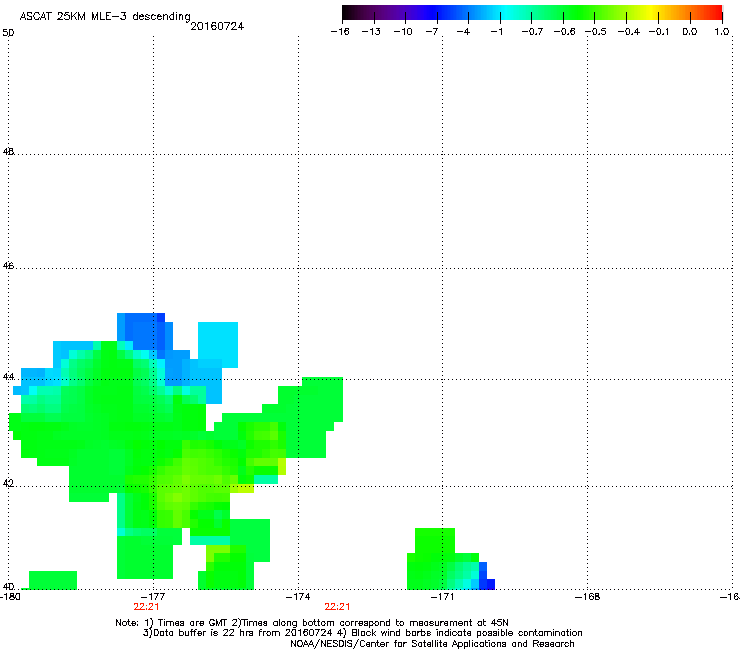This screenshot has height=650, width=740.
Task: Click the latitude label 48
Action: pyautogui.click(x=8, y=152)
